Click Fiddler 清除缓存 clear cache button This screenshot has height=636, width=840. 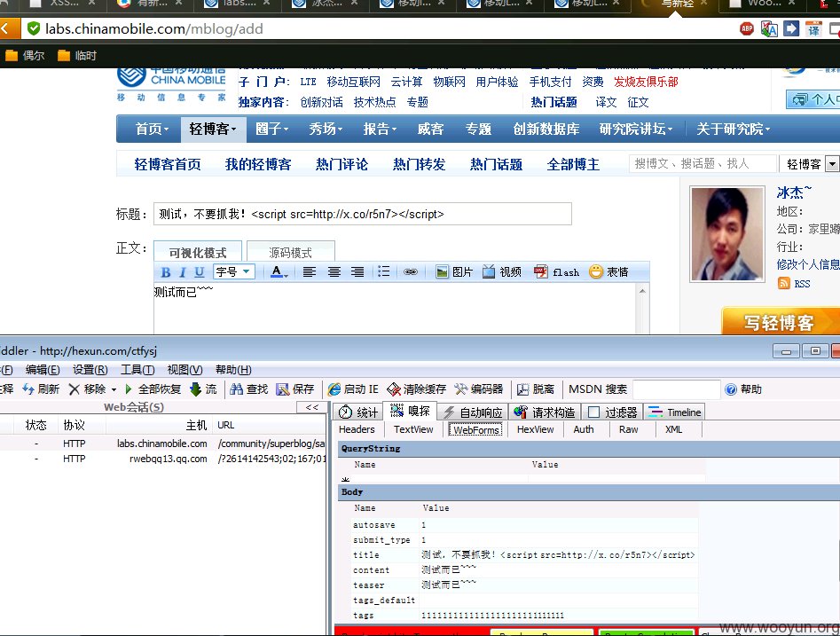point(417,389)
